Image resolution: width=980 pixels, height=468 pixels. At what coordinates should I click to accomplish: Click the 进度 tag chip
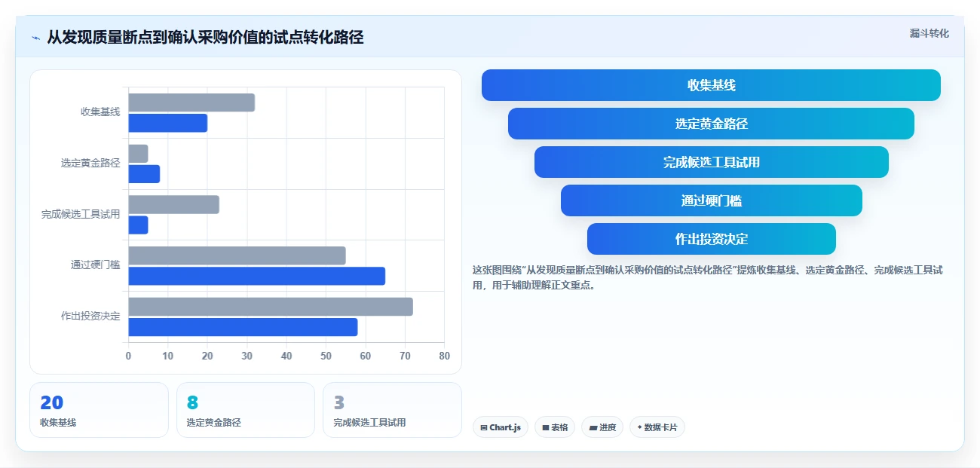pyautogui.click(x=602, y=427)
